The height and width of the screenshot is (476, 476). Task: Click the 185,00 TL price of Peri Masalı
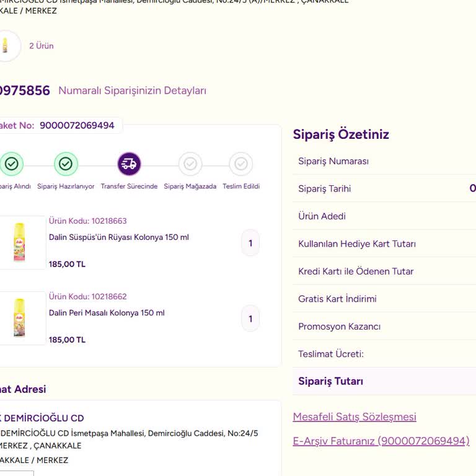point(67,340)
